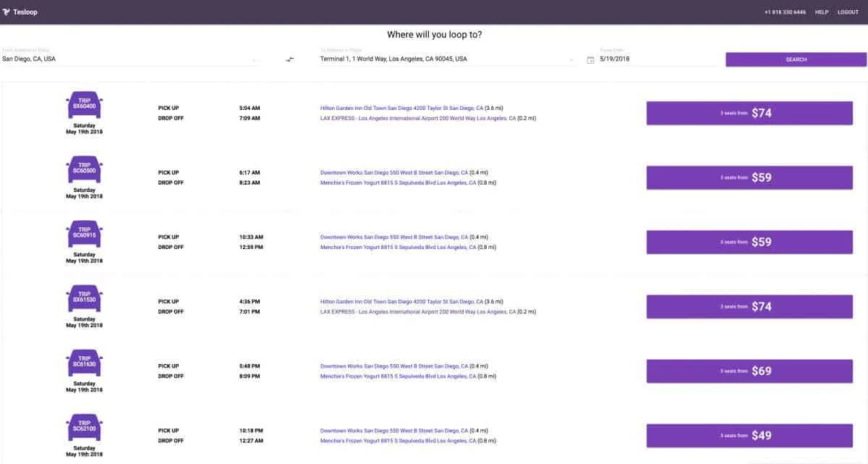868x464 pixels.
Task: Open Menchie's Frozen Yogurt drop-off link for 8:09 PM
Action: [399, 376]
